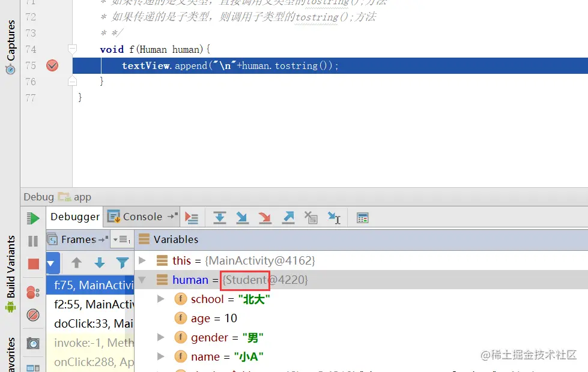Click the Variables panel header
This screenshot has height=372, width=588.
click(361, 239)
